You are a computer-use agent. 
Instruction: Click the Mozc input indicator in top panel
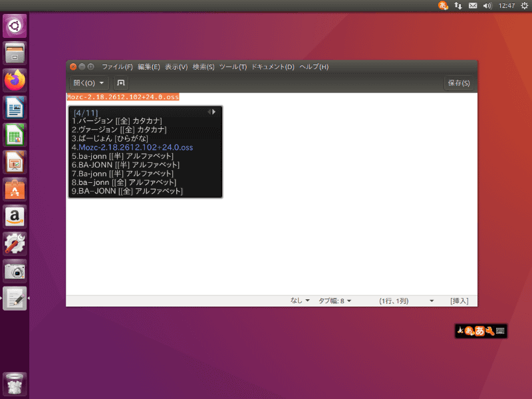[x=443, y=5]
